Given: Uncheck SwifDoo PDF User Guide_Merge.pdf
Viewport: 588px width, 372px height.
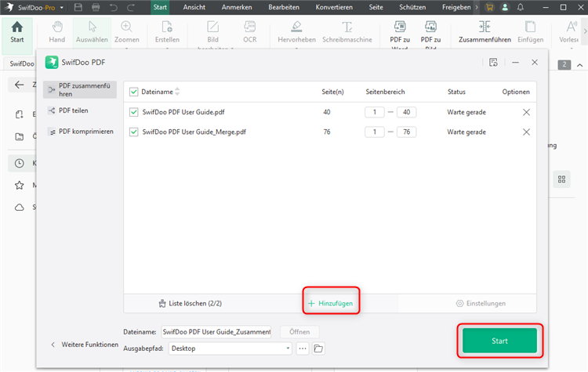Looking at the screenshot, I should 133,132.
